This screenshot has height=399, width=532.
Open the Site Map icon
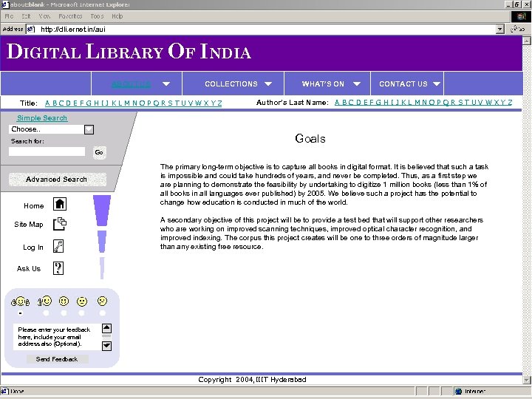pyautogui.click(x=60, y=224)
